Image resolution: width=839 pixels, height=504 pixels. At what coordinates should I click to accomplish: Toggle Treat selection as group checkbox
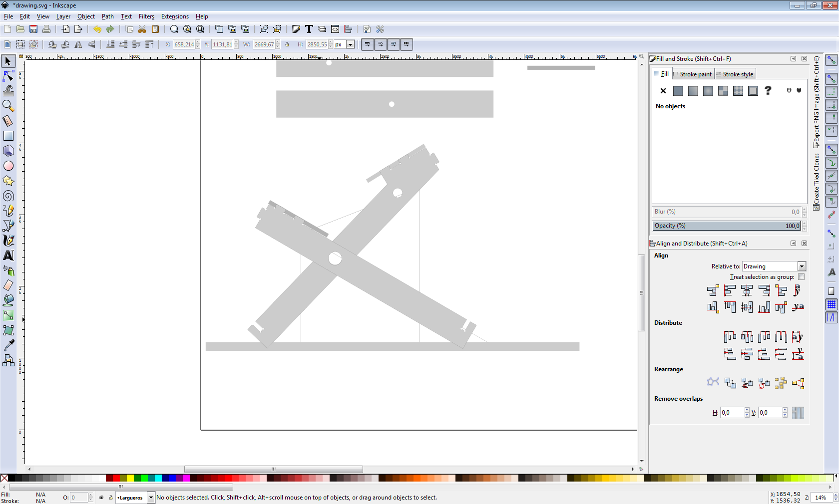pyautogui.click(x=801, y=277)
